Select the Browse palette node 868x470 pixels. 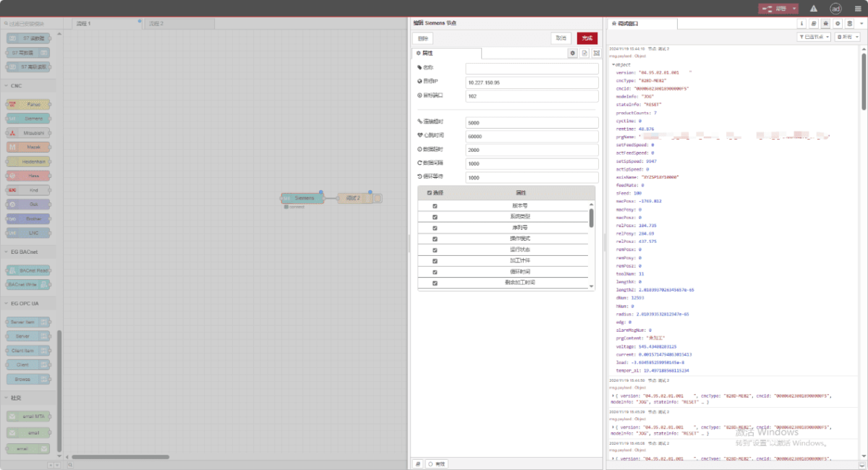pos(28,379)
